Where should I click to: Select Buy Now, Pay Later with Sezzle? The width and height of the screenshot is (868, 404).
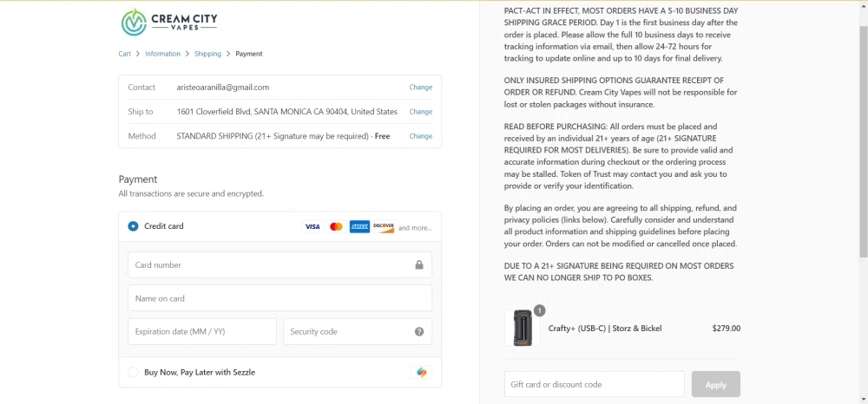[x=133, y=373]
